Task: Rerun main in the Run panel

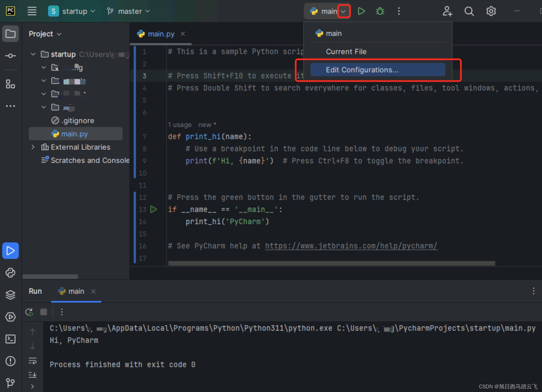Action: [x=29, y=312]
